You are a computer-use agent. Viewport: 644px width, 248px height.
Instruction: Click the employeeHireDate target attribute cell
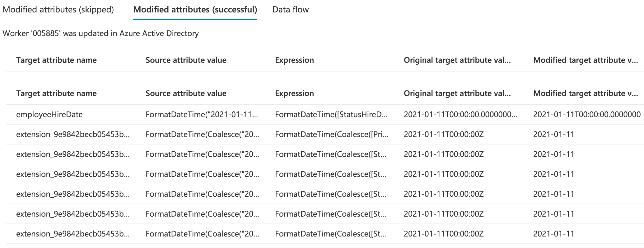pos(49,114)
